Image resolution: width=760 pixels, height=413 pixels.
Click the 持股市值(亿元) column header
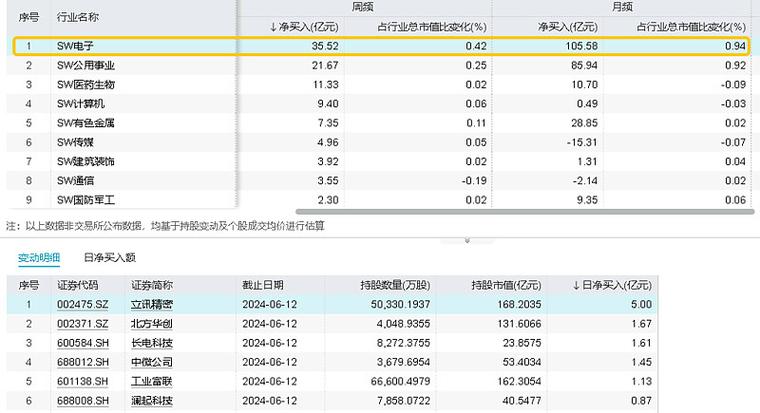pyautogui.click(x=506, y=285)
